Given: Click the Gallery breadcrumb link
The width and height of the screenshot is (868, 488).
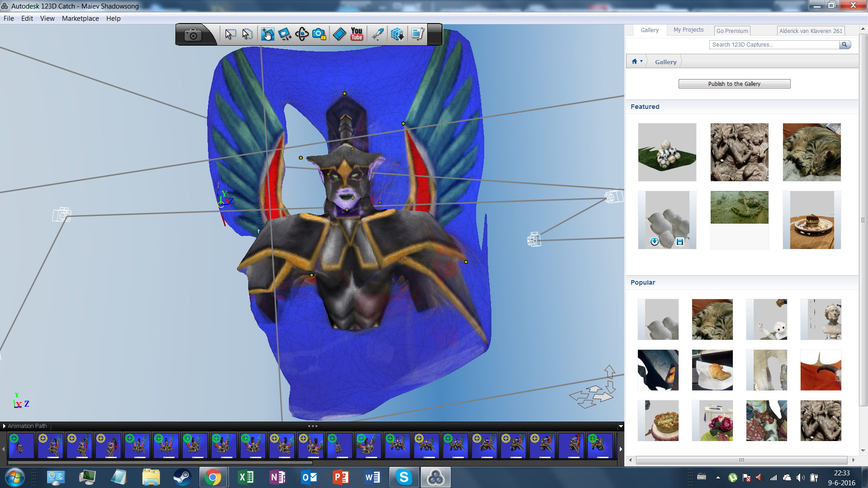Looking at the screenshot, I should click(665, 62).
